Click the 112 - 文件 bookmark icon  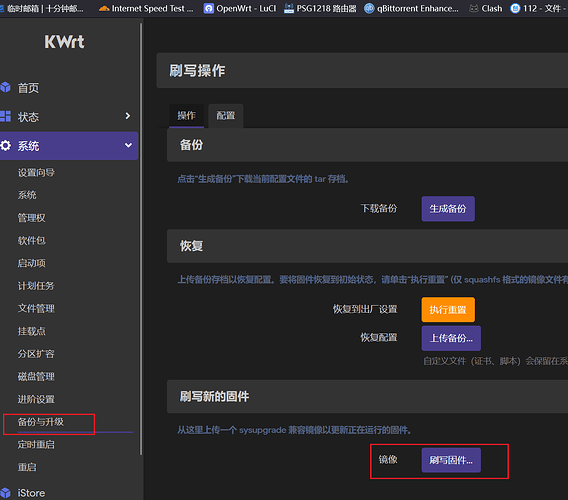point(515,8)
